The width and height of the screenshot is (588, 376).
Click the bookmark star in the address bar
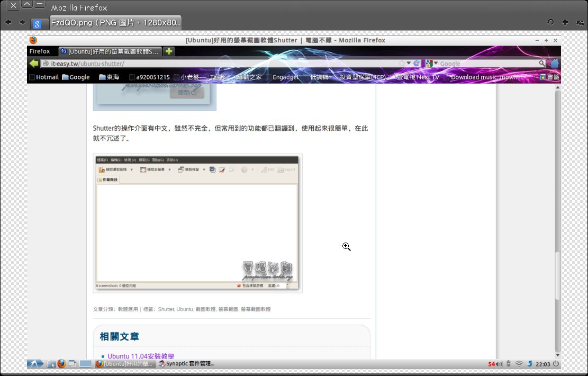[402, 64]
